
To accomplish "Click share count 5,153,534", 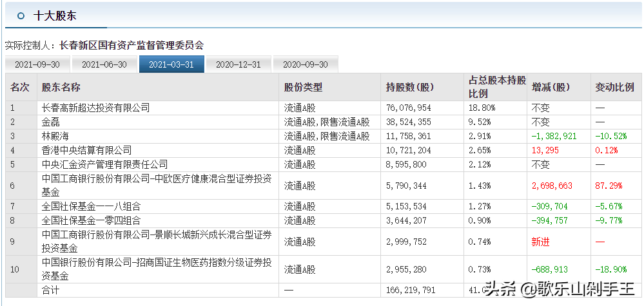I will pos(406,207).
